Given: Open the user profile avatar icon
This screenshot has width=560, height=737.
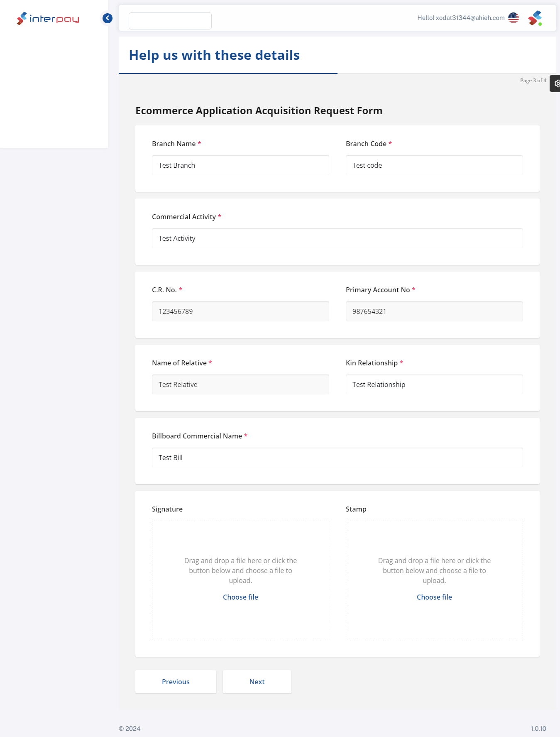Looking at the screenshot, I should tap(535, 18).
